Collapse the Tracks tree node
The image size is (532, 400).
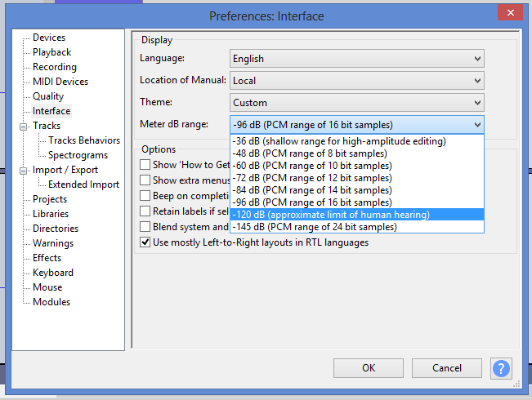[24, 127]
